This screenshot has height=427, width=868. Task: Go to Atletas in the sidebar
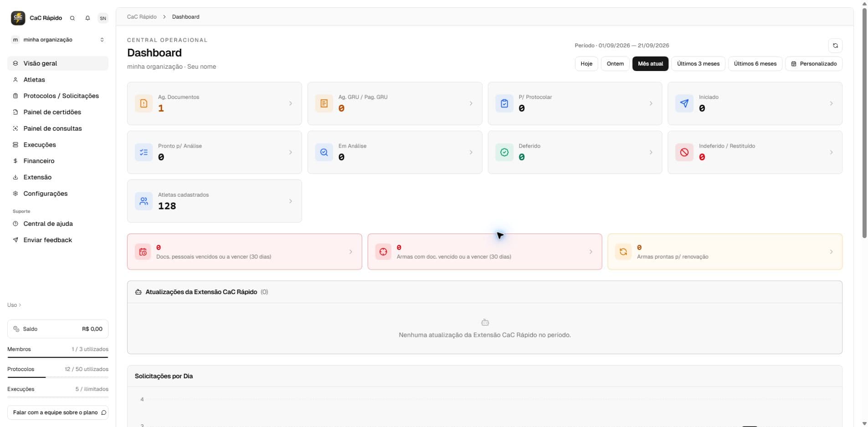point(58,80)
